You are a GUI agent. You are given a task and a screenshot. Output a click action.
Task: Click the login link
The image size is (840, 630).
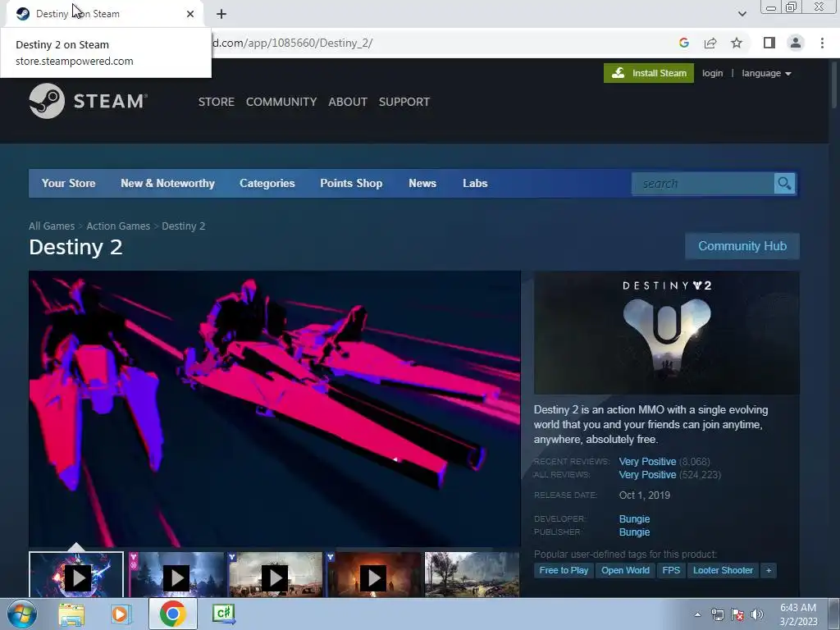click(x=713, y=73)
